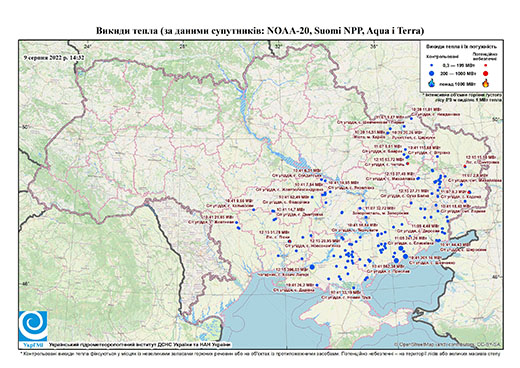Select the large red legend circle
Image resolution: width=520 pixels, height=368 pixels.
coord(486,74)
